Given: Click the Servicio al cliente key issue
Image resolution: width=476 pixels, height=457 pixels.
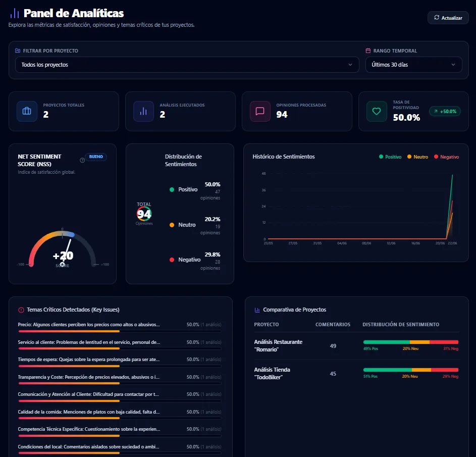Looking at the screenshot, I should click(89, 342).
